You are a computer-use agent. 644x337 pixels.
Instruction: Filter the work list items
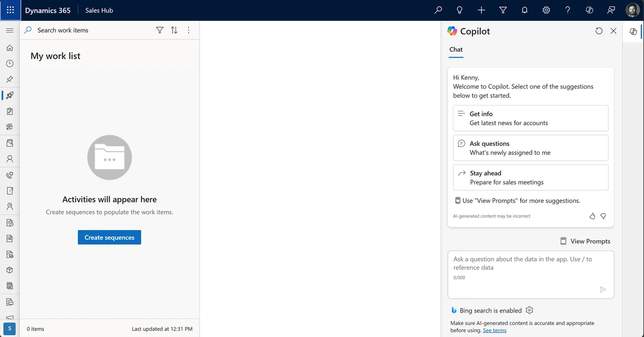coord(160,30)
